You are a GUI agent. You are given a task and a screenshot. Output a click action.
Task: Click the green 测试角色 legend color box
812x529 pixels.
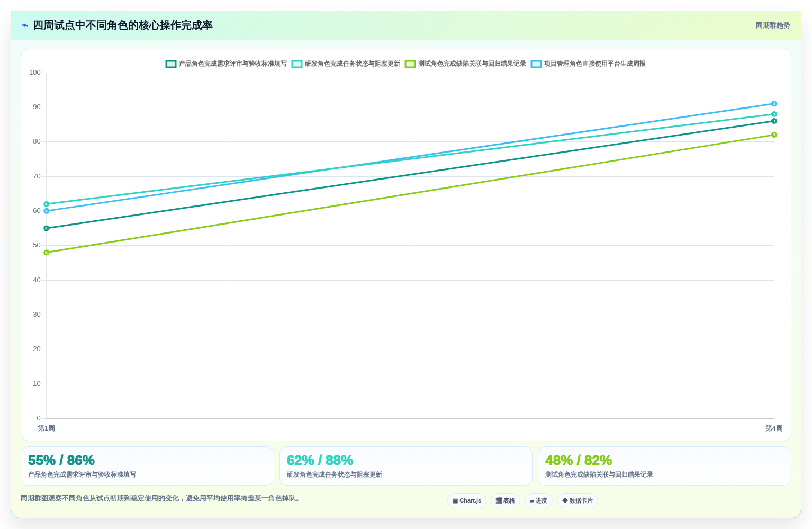(410, 64)
